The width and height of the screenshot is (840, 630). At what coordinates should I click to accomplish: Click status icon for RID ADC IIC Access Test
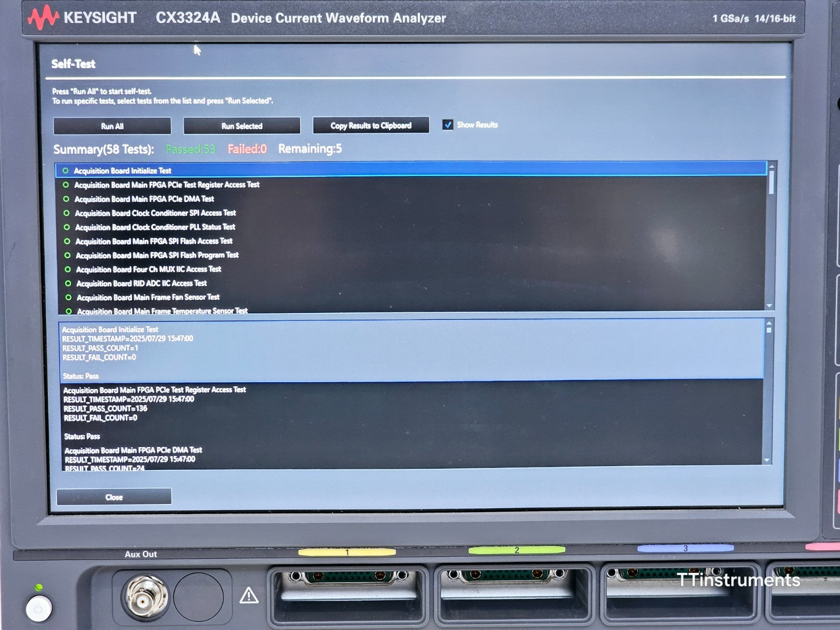(68, 283)
